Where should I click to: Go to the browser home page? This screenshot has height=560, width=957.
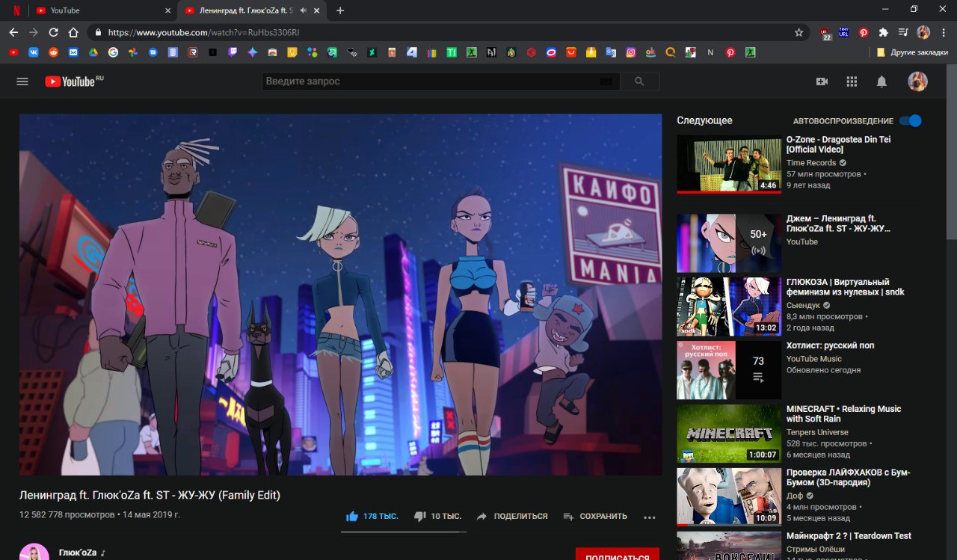(73, 32)
